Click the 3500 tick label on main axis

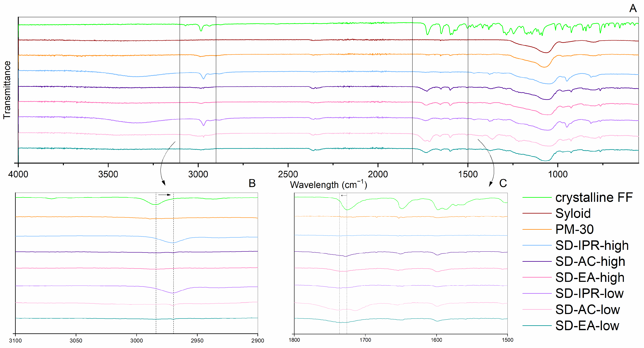pos(108,174)
